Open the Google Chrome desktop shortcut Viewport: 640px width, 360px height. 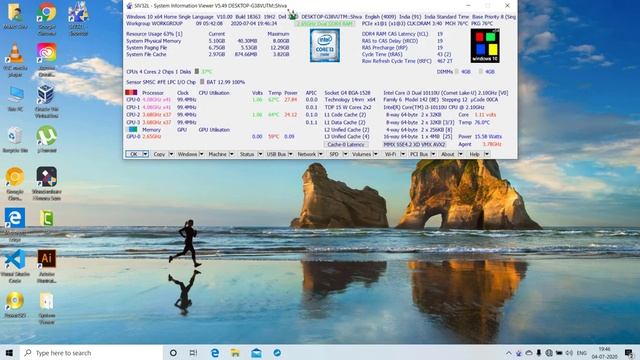[x=47, y=12]
